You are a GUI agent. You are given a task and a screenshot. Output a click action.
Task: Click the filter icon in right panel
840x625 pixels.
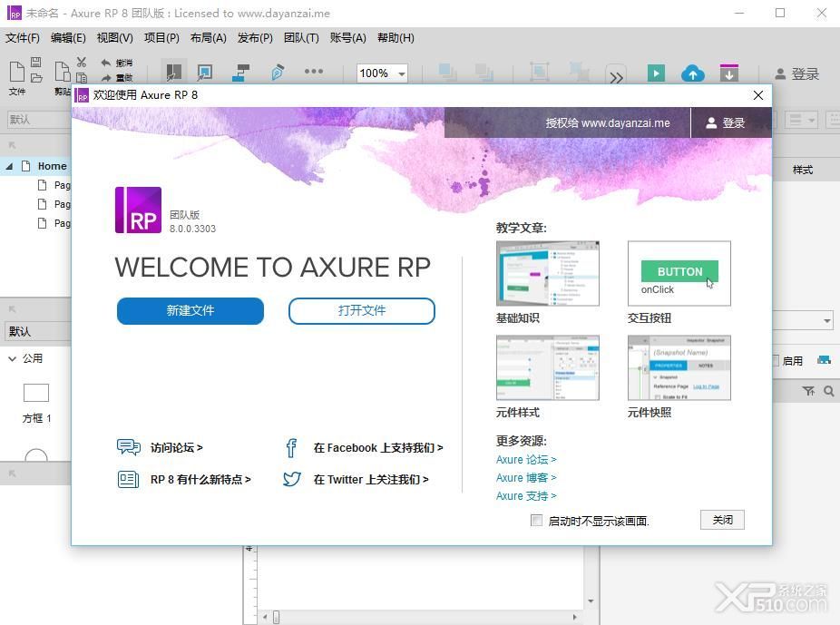tap(809, 392)
